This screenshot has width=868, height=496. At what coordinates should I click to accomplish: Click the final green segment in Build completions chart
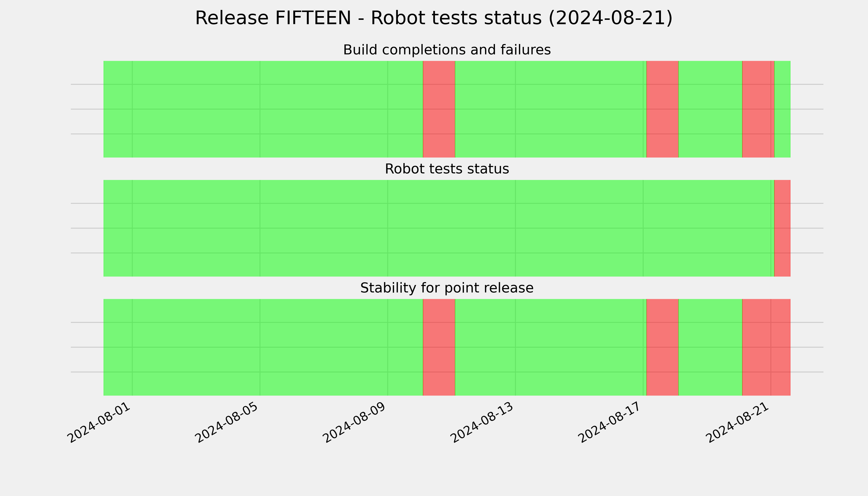click(782, 109)
